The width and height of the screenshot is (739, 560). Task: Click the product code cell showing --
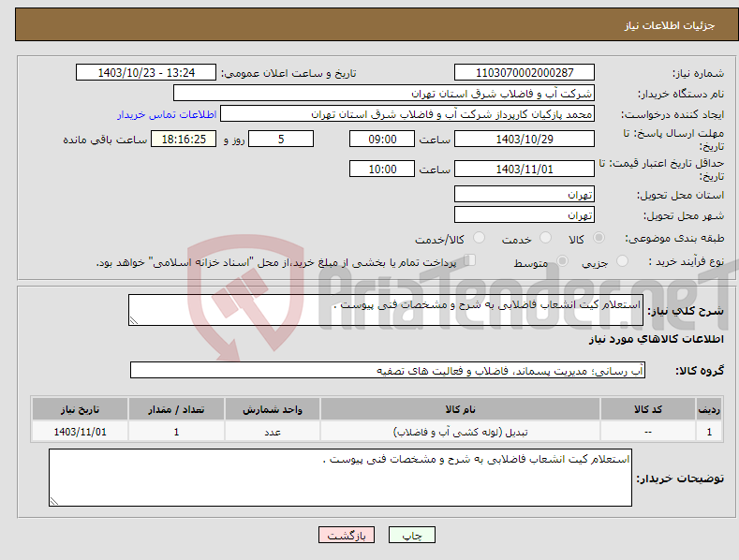coord(648,432)
